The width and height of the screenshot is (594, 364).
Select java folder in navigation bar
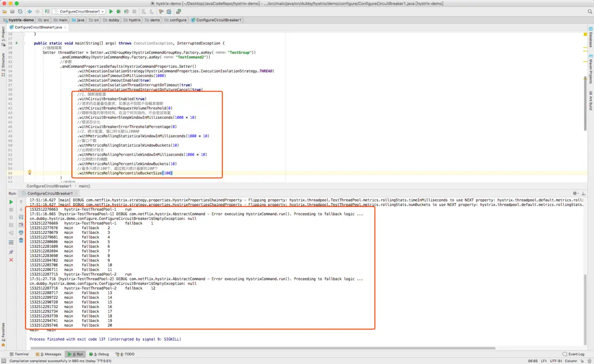78,20
